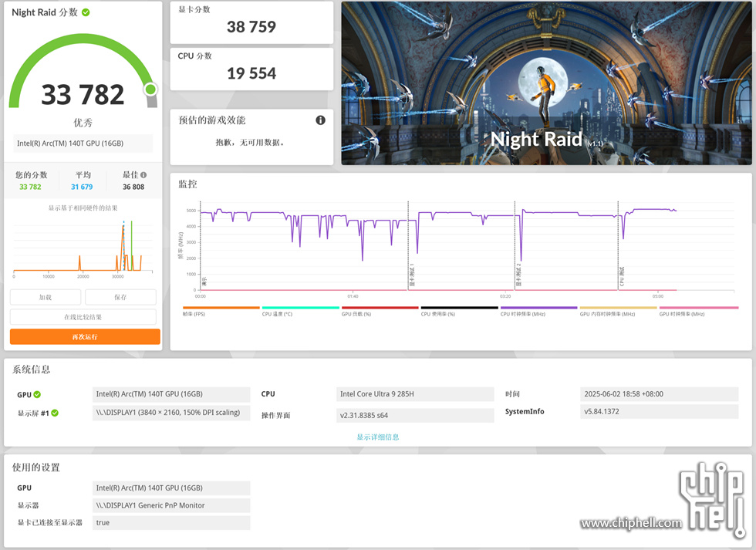Click the green check beside 显示屏 #1

pos(55,413)
